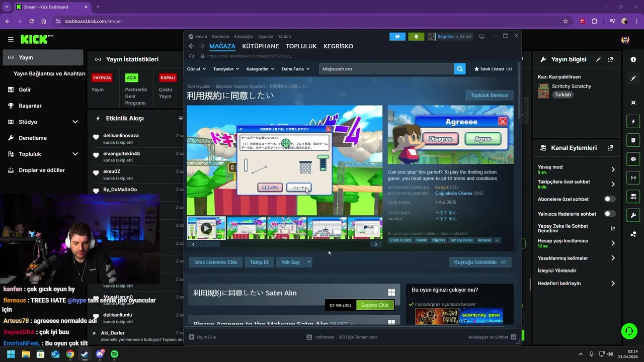Click İstek Listesine Ekle button
This screenshot has width=644, height=362.
click(215, 262)
